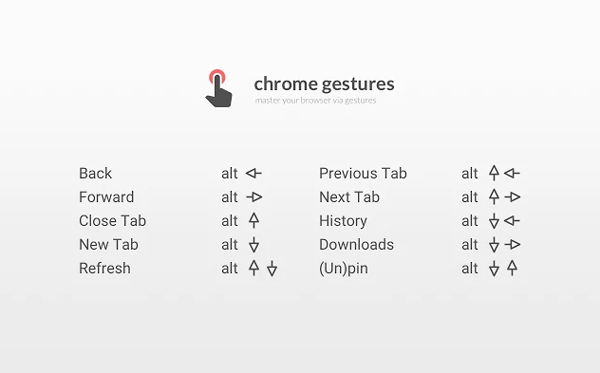Select the Previous Tab label
This screenshot has width=600, height=373.
tap(363, 173)
